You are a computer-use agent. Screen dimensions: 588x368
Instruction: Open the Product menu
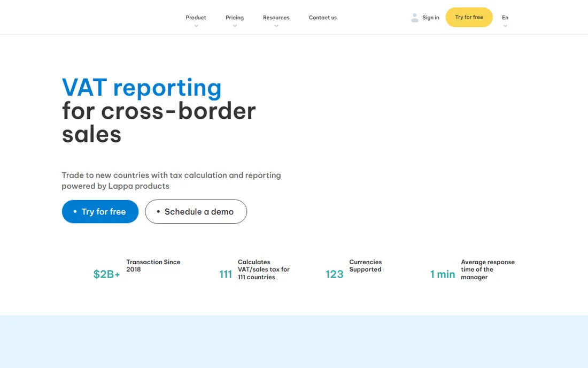[196, 18]
